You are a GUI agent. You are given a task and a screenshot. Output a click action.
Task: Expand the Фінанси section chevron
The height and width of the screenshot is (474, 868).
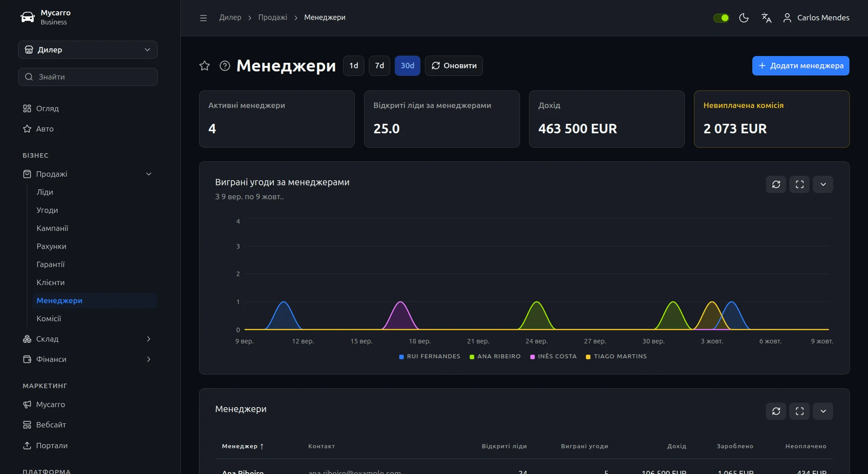click(149, 359)
